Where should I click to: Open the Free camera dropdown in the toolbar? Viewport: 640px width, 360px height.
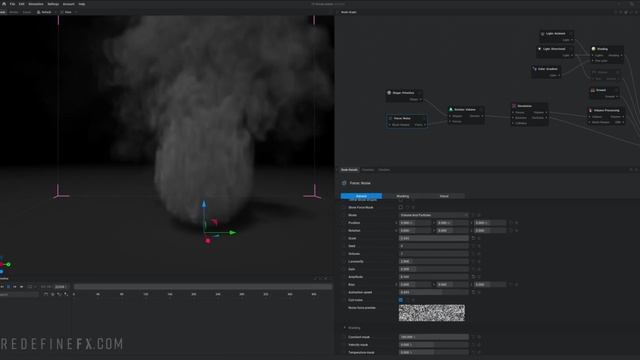click(67, 12)
